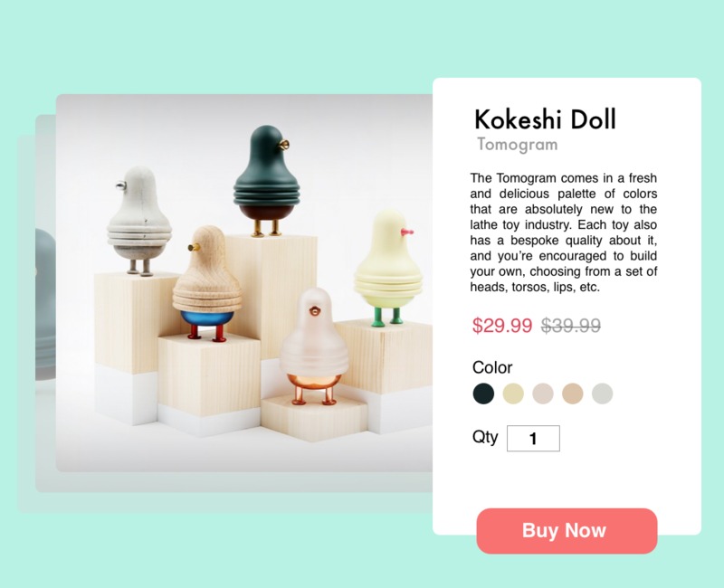This screenshot has height=588, width=724.
Task: Open the Tomogram subtitle link
Action: pos(517,145)
